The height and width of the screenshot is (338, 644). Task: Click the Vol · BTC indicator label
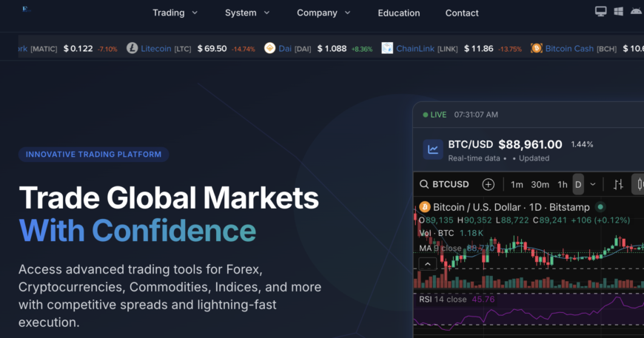coord(437,233)
